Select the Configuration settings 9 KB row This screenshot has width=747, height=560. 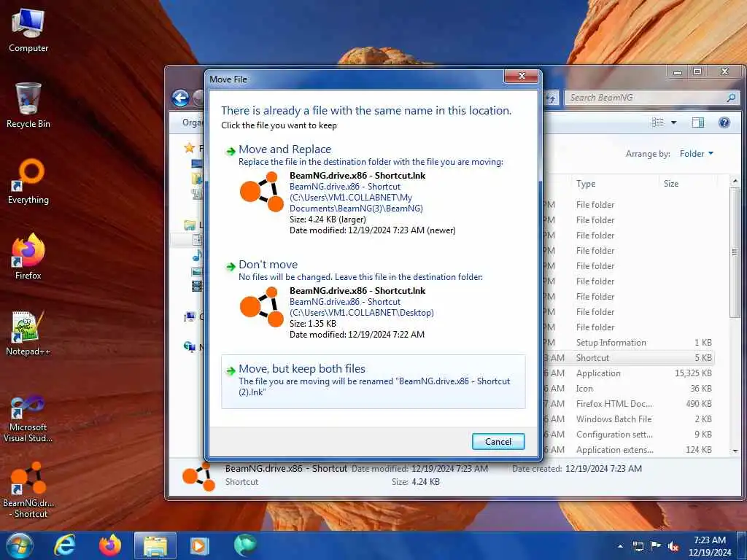click(x=629, y=435)
